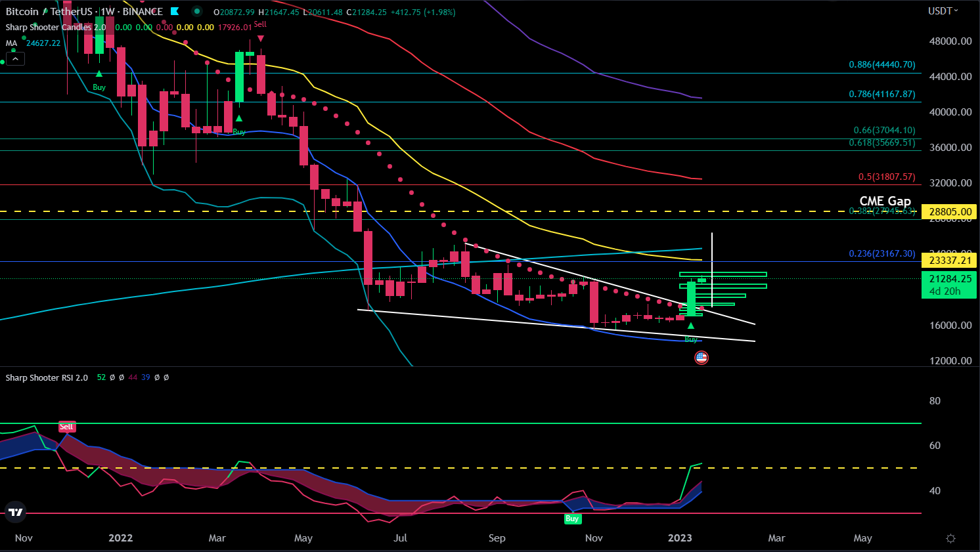Click the yellow 23337.21 price label
Image resolution: width=980 pixels, height=552 pixels.
949,260
